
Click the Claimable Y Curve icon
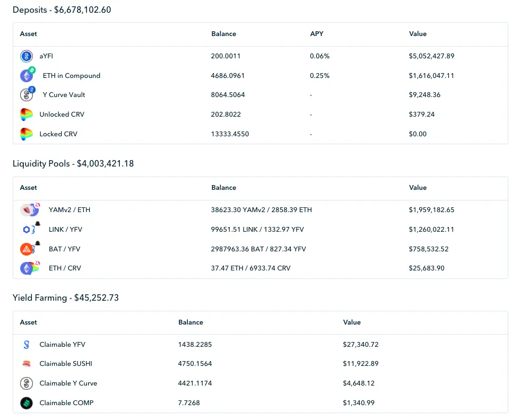27,383
